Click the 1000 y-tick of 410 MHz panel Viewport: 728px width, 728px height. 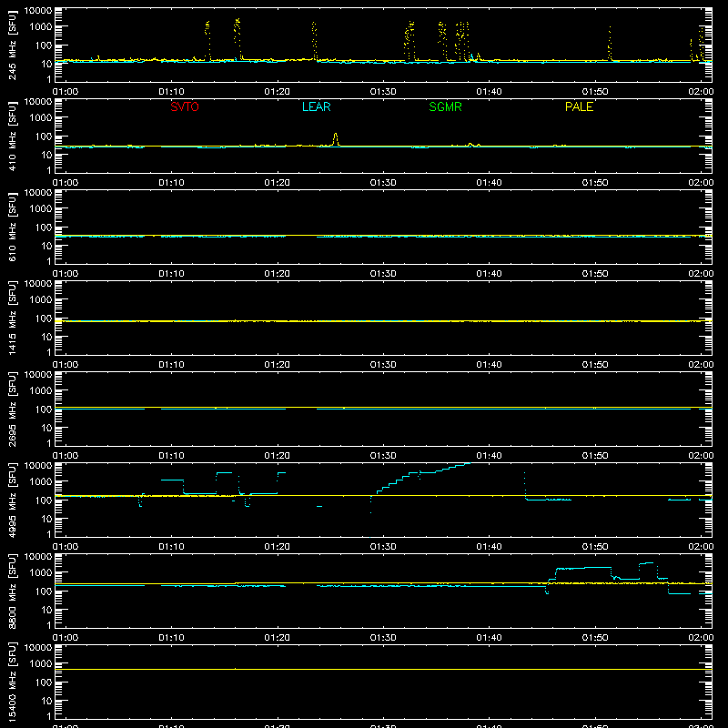(x=41, y=118)
